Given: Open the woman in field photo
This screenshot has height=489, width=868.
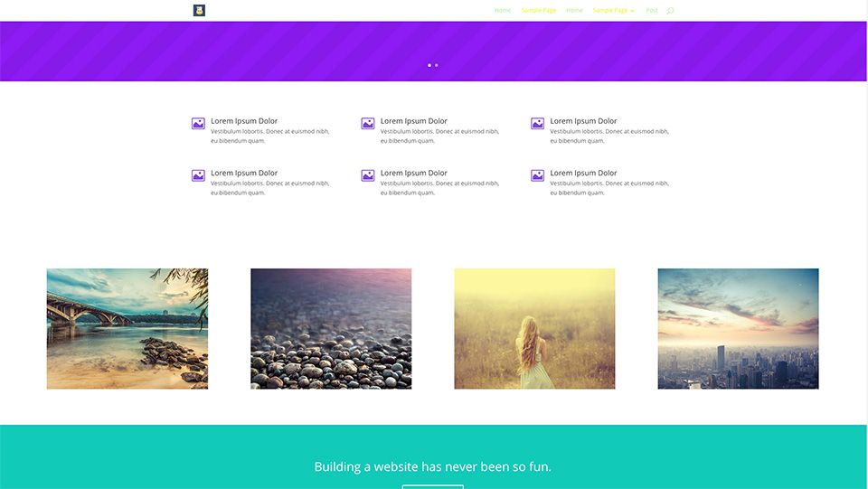Looking at the screenshot, I should click(534, 329).
